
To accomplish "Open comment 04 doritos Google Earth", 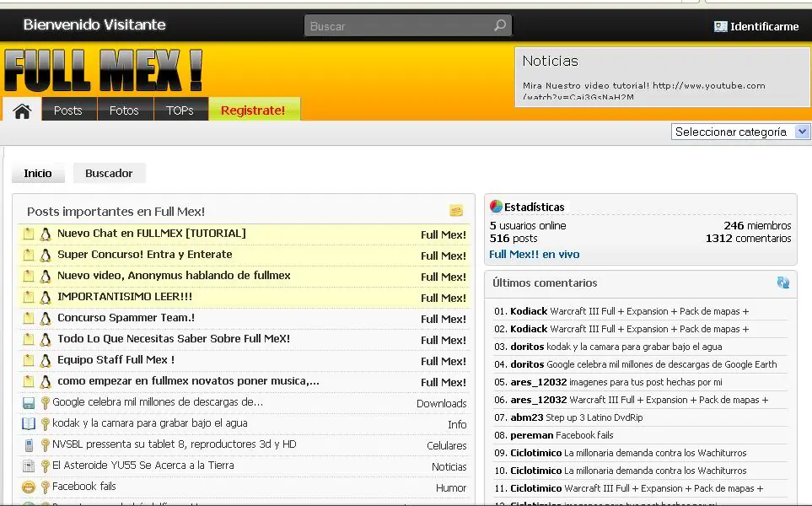I will (x=636, y=364).
